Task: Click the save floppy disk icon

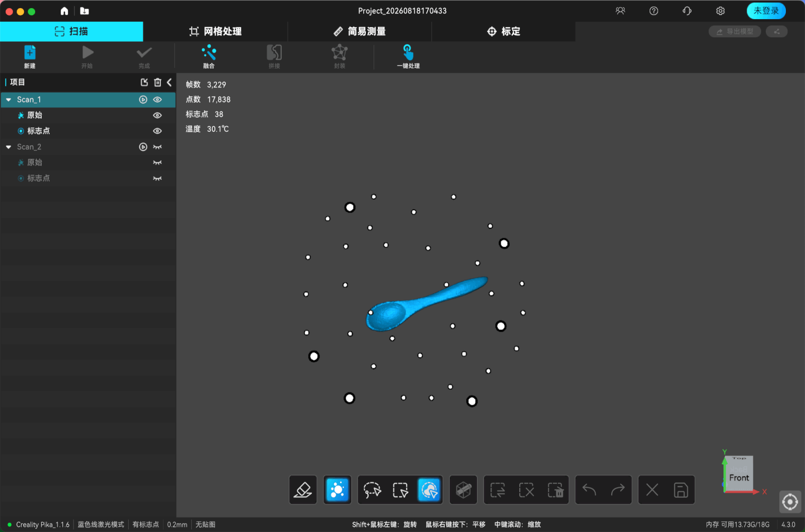Action: tap(681, 490)
